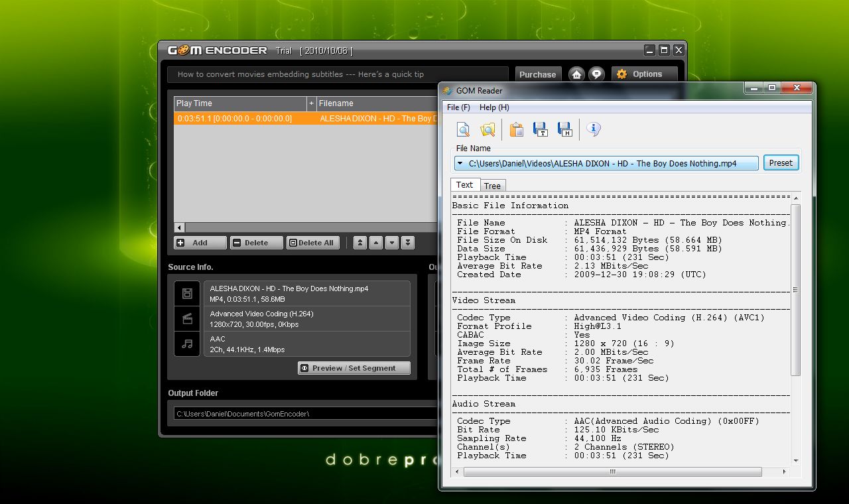Switch to the Tree tab
This screenshot has height=504, width=849.
pos(492,186)
